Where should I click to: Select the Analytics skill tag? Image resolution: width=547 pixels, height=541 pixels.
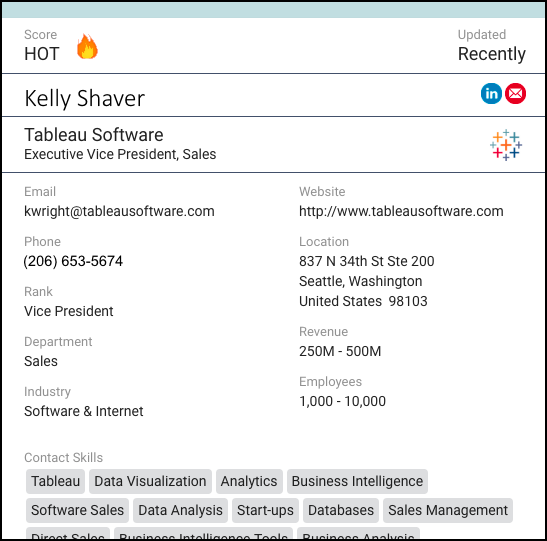(x=249, y=481)
